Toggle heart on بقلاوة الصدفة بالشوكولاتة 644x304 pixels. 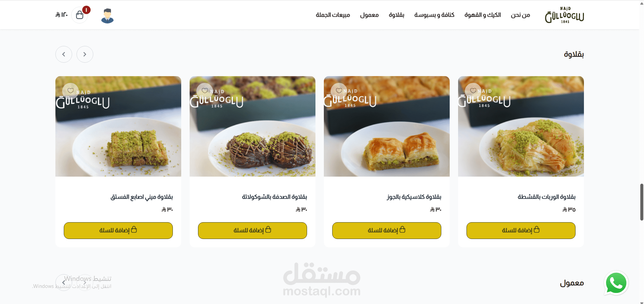click(205, 91)
